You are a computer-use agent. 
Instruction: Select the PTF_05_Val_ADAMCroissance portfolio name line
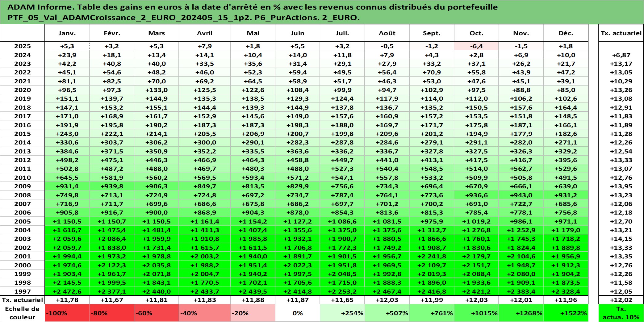[184, 18]
